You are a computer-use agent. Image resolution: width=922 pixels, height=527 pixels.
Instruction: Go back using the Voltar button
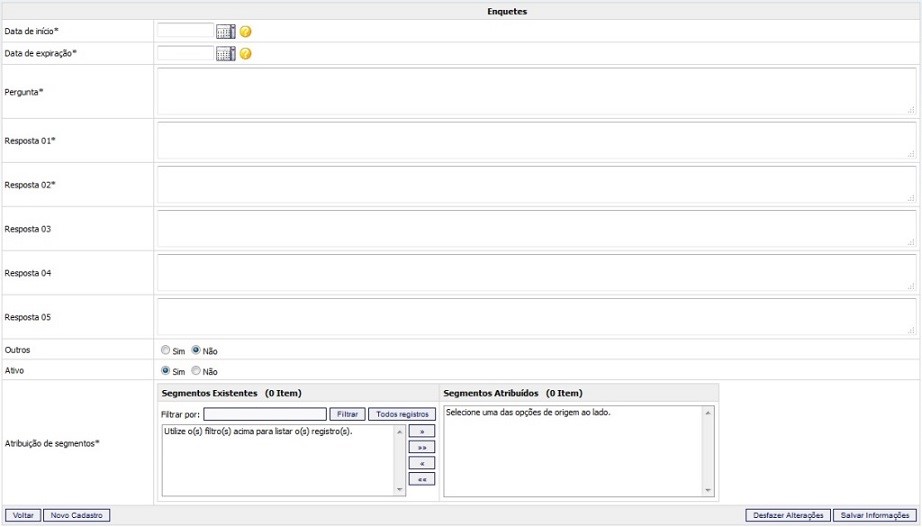tap(22, 515)
